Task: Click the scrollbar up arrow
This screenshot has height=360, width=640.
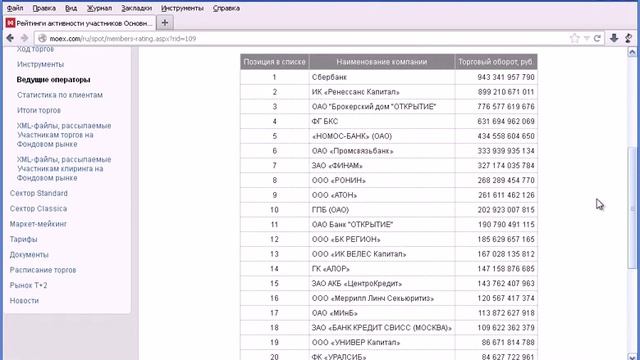Action: coord(632,52)
